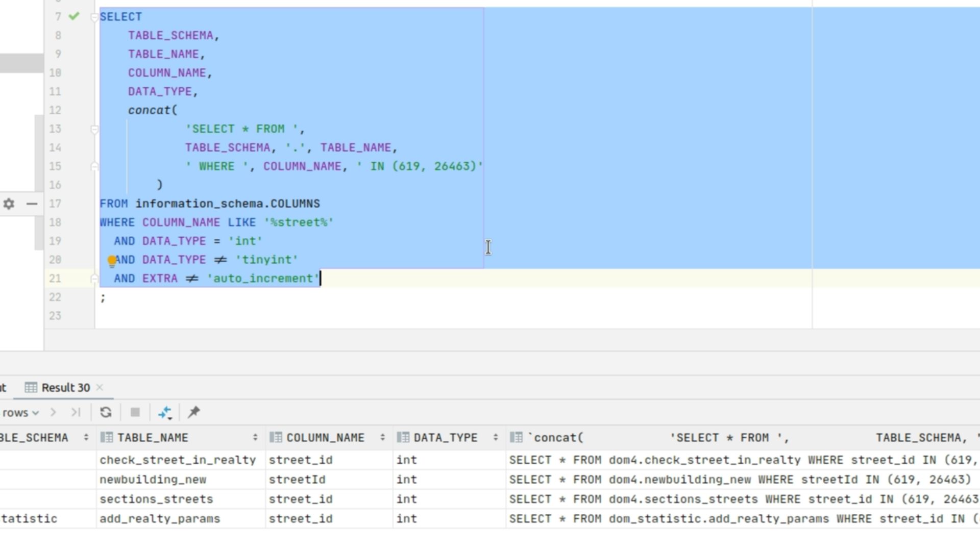The image size is (980, 551).
Task: Reload the result set with the refresh icon
Action: [106, 412]
